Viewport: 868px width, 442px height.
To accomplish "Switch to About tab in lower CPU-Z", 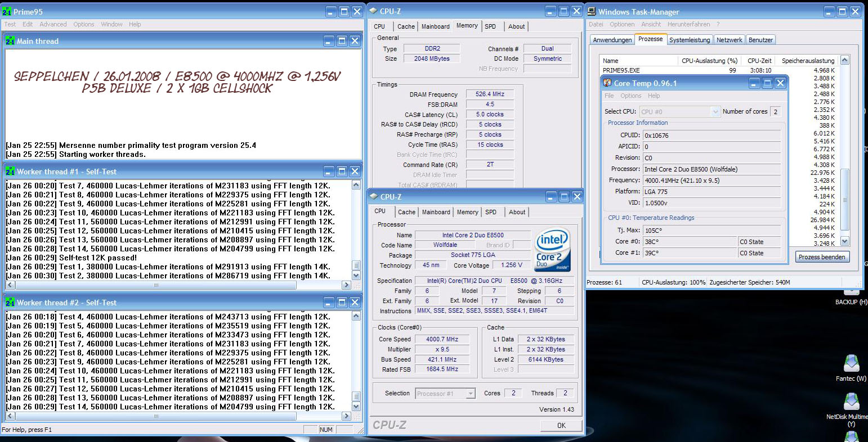I will click(517, 212).
